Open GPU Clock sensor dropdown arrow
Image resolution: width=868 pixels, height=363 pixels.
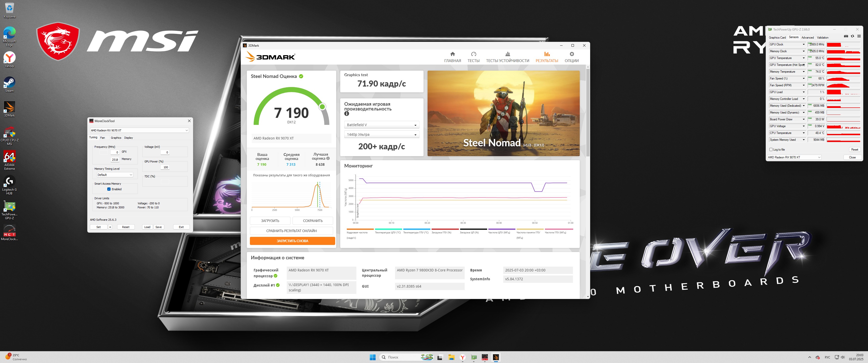[x=803, y=44]
